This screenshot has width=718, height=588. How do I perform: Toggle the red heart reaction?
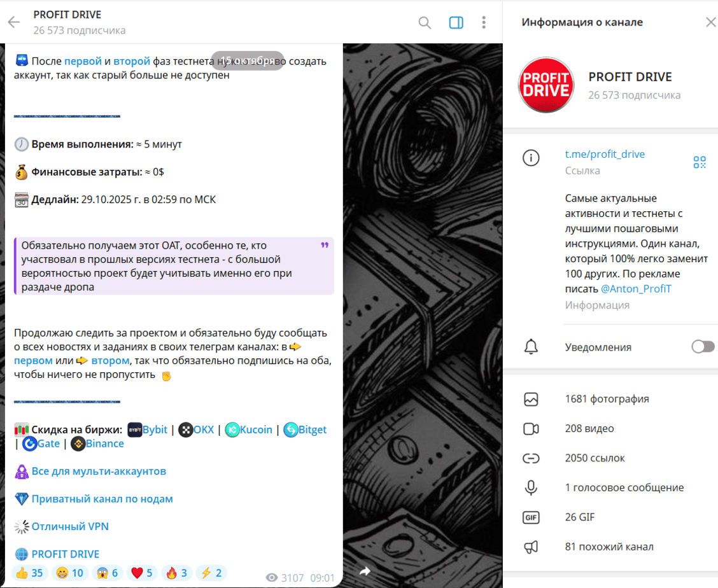coord(142,573)
